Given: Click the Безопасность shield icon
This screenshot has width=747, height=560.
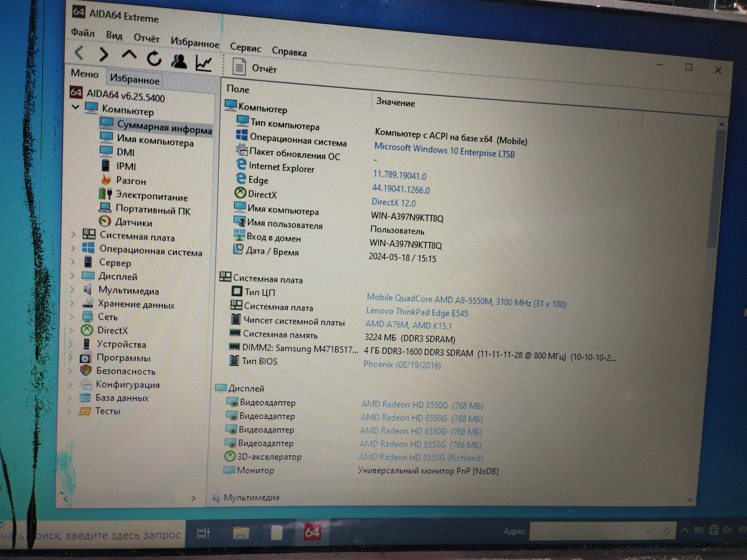Looking at the screenshot, I should click(86, 370).
